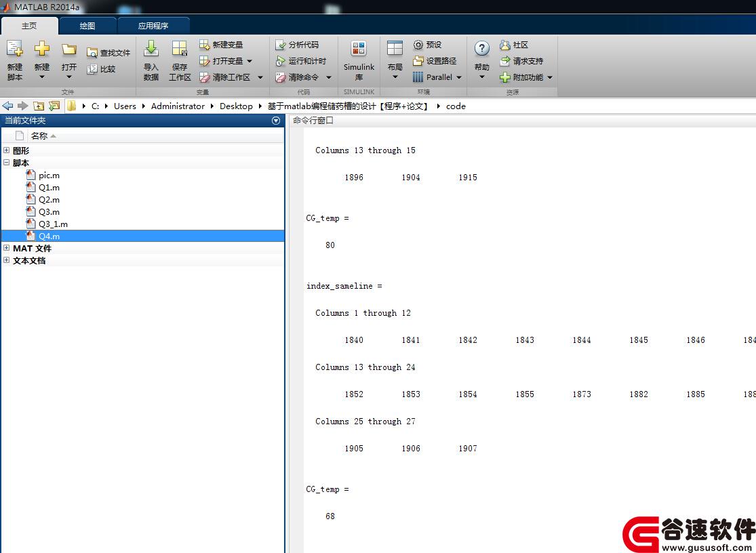Open the Help (帮助) dropdown arrow
This screenshot has height=553, width=756.
point(481,77)
